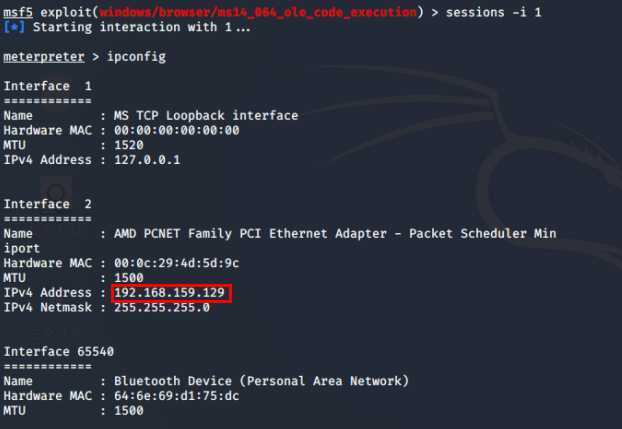The height and width of the screenshot is (429, 622).
Task: Click the typed ipconfig command
Action: [x=137, y=56]
